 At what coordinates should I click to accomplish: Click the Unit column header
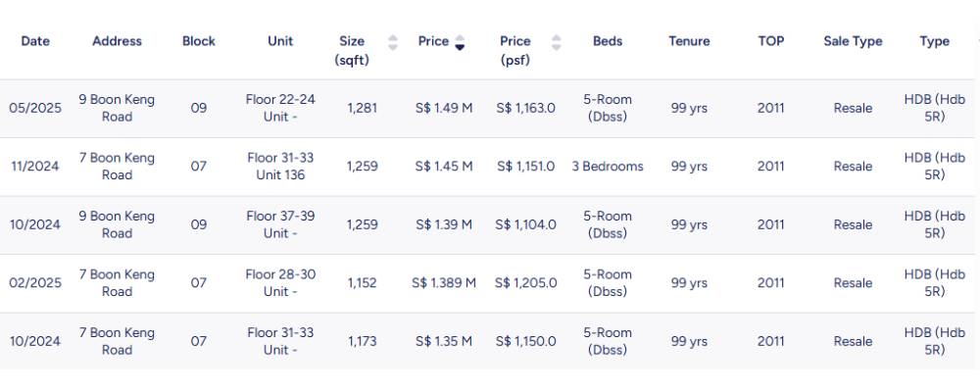pyautogui.click(x=280, y=41)
